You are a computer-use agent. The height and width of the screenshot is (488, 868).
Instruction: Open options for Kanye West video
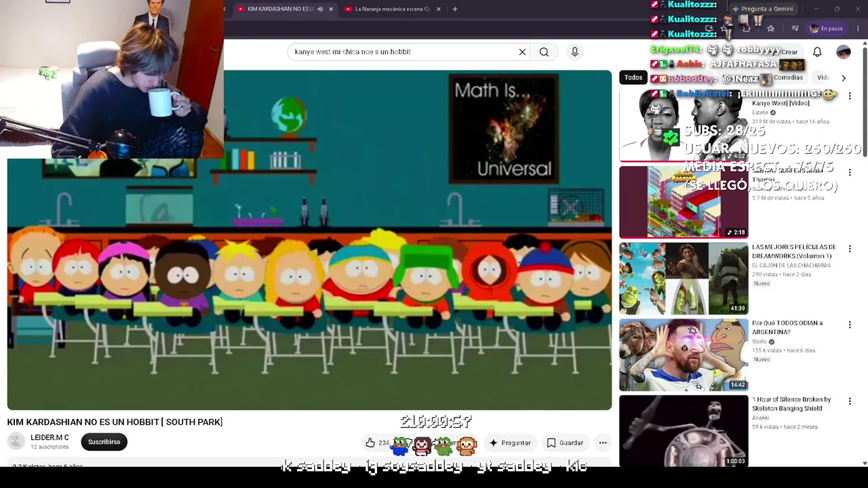point(850,97)
